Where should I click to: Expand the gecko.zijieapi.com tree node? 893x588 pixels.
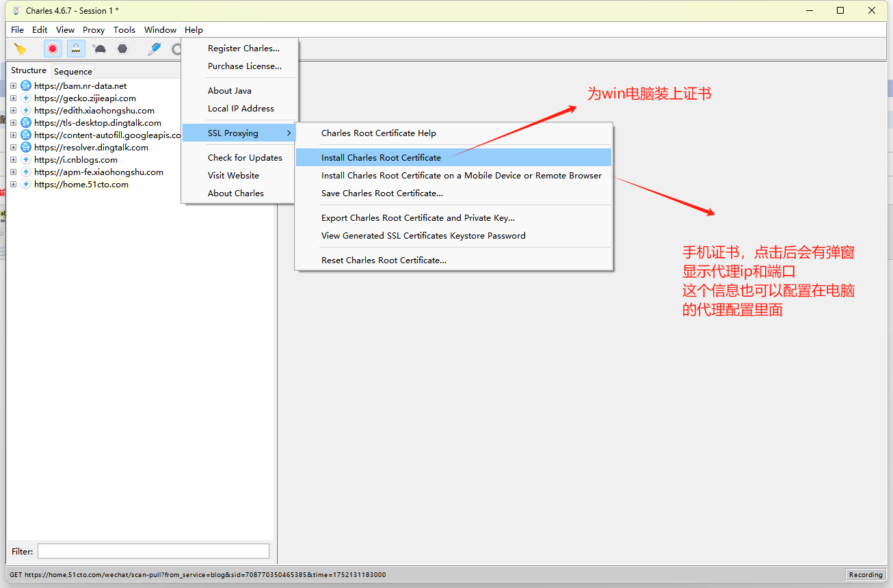(x=13, y=98)
